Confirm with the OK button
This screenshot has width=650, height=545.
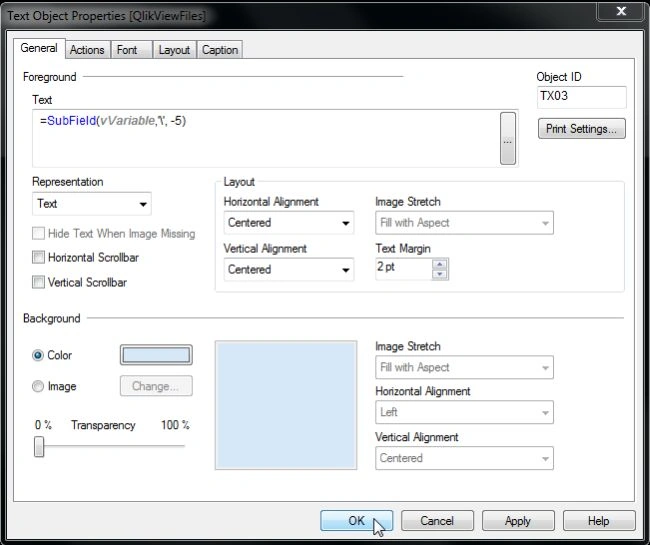(357, 521)
